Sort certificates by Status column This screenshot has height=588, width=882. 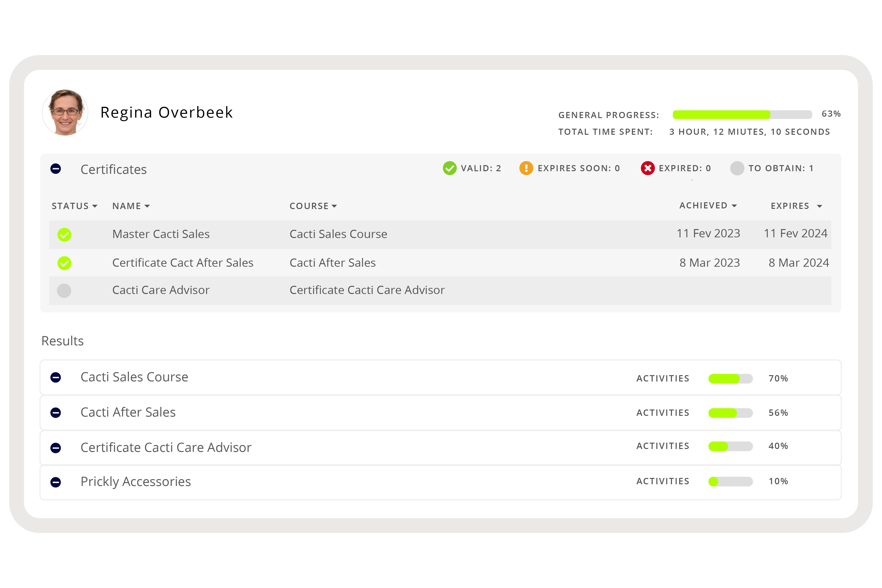click(74, 206)
